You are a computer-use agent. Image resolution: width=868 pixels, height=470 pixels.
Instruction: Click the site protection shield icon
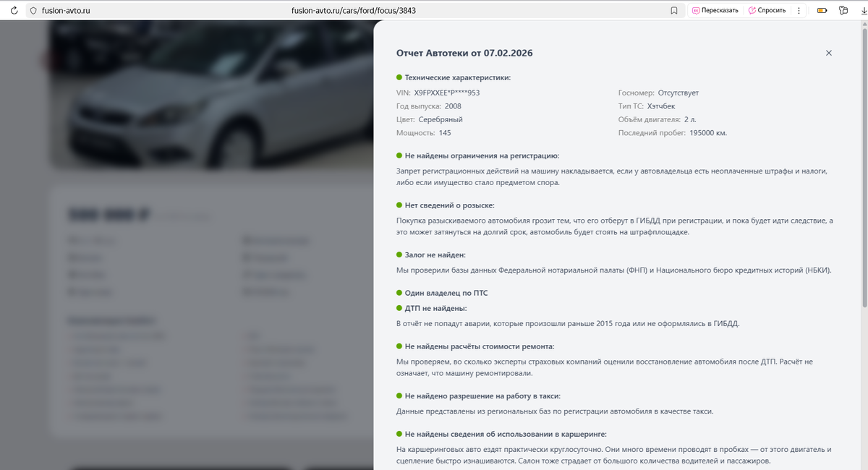[33, 11]
